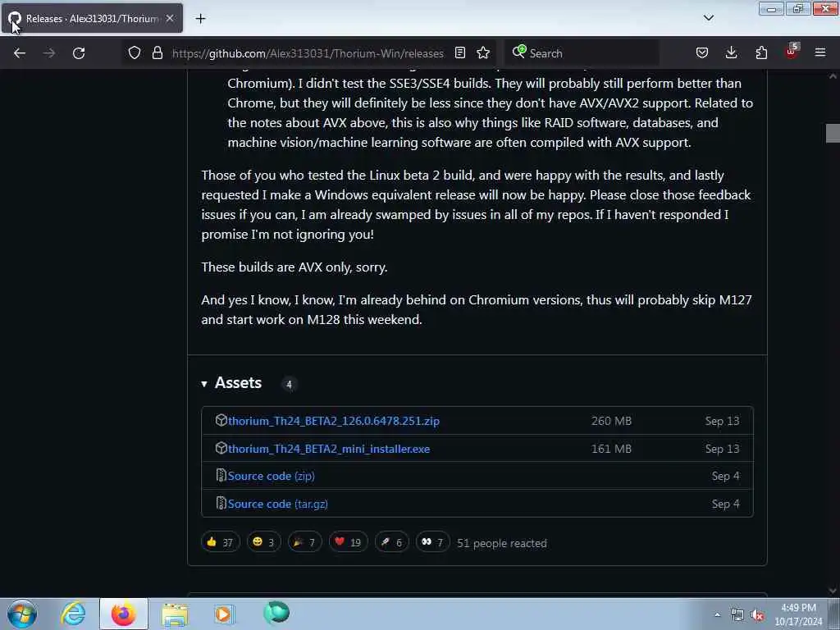Viewport: 840px width, 630px height.
Task: Click the scrollbar up arrow
Action: coord(833,76)
